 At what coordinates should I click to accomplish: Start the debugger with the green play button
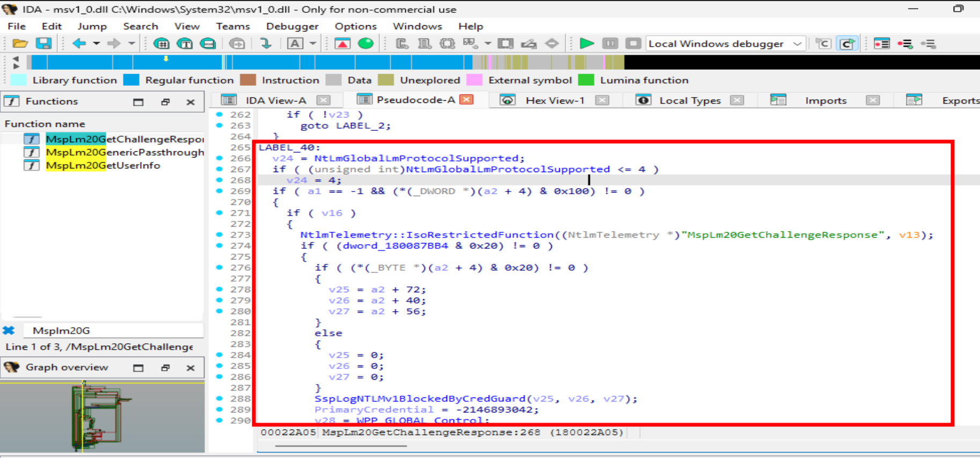click(587, 43)
